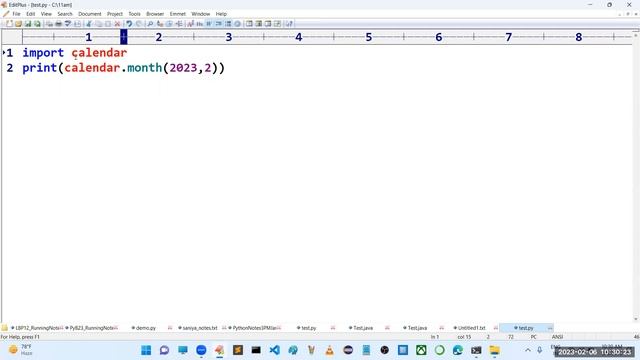This screenshot has width=640, height=360.
Task: Open the Document menu
Action: click(89, 14)
